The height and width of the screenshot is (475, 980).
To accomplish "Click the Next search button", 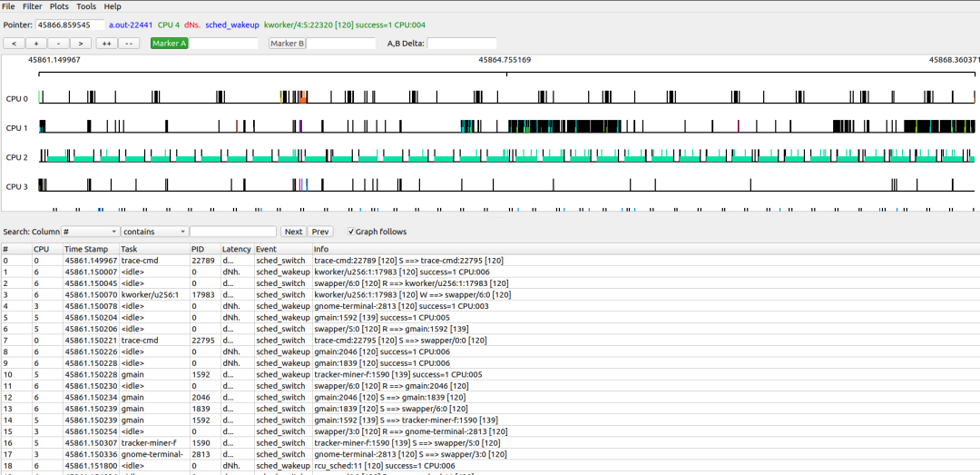I will [x=293, y=232].
